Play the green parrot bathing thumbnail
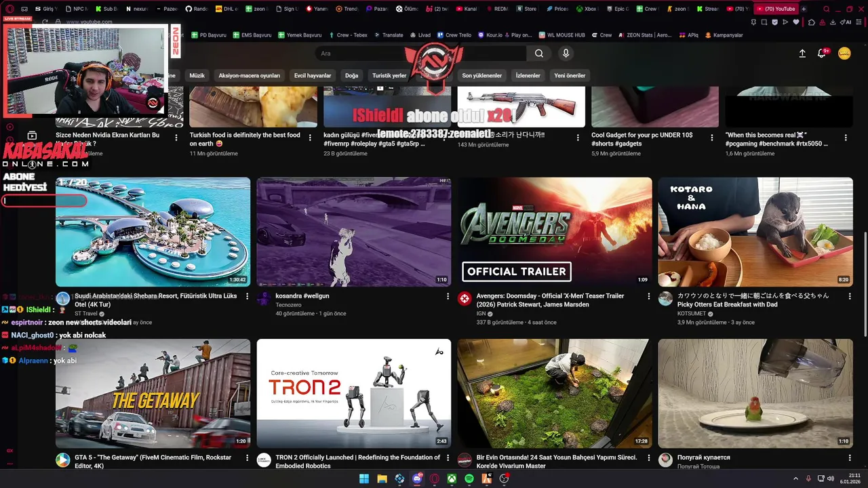Viewport: 868px width, 488px height. [755, 393]
